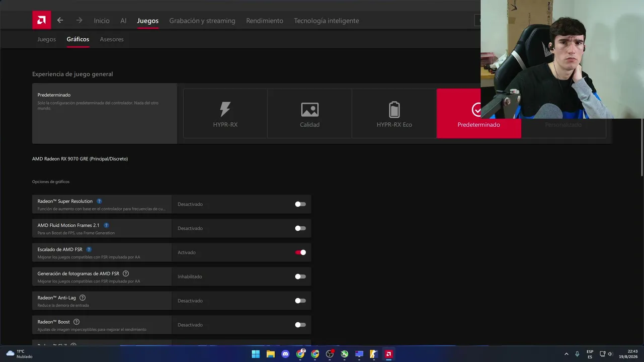Click the AMD logo icon in the header

tap(41, 20)
